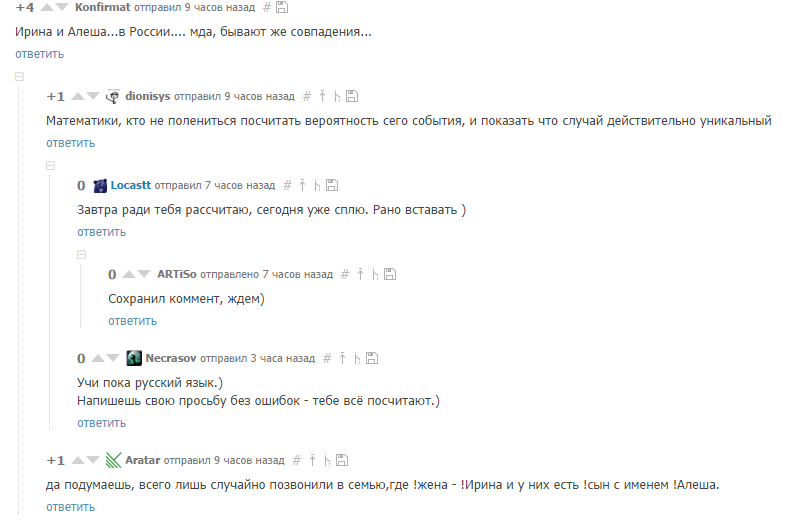Collapse replies under Konfirmat's comment
The image size is (809, 521).
point(20,77)
